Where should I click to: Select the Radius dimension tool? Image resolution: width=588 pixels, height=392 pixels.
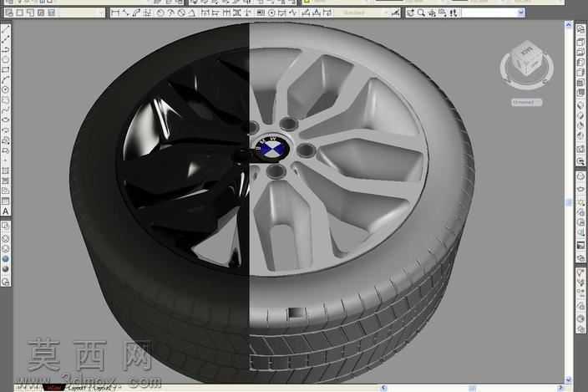tap(160, 13)
